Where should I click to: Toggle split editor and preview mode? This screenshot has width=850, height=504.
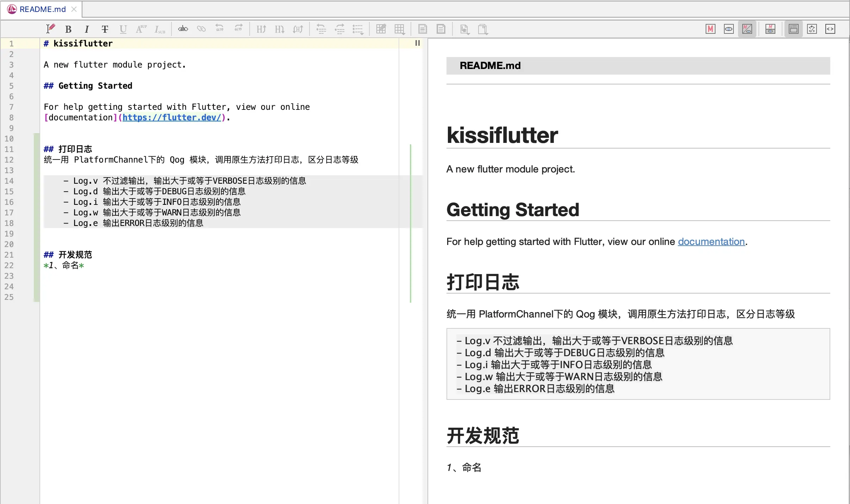(747, 29)
